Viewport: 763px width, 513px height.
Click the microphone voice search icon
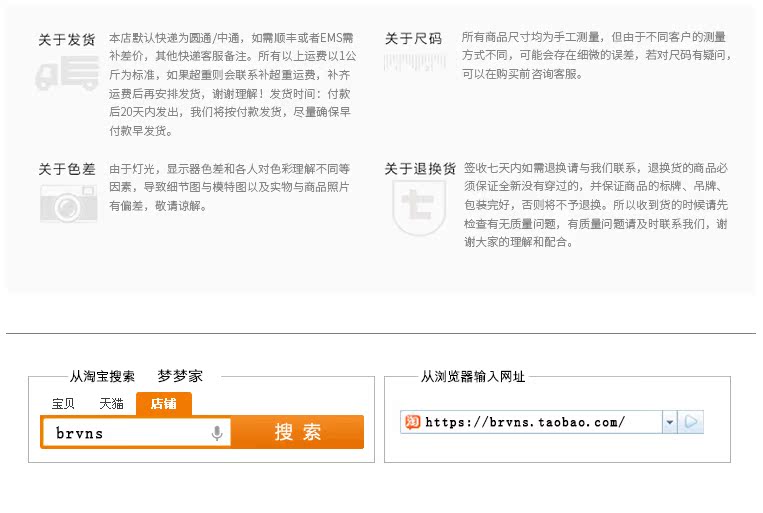coord(216,433)
